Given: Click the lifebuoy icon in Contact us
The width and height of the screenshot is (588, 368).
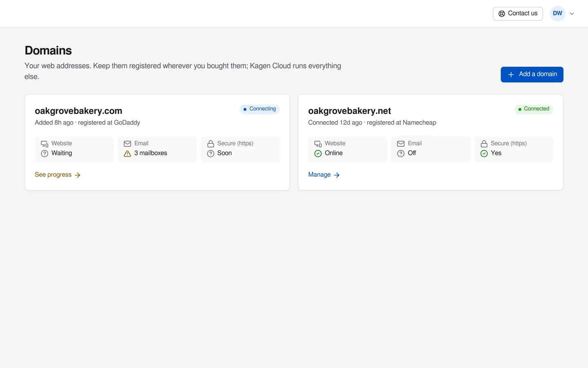Looking at the screenshot, I should tap(501, 13).
